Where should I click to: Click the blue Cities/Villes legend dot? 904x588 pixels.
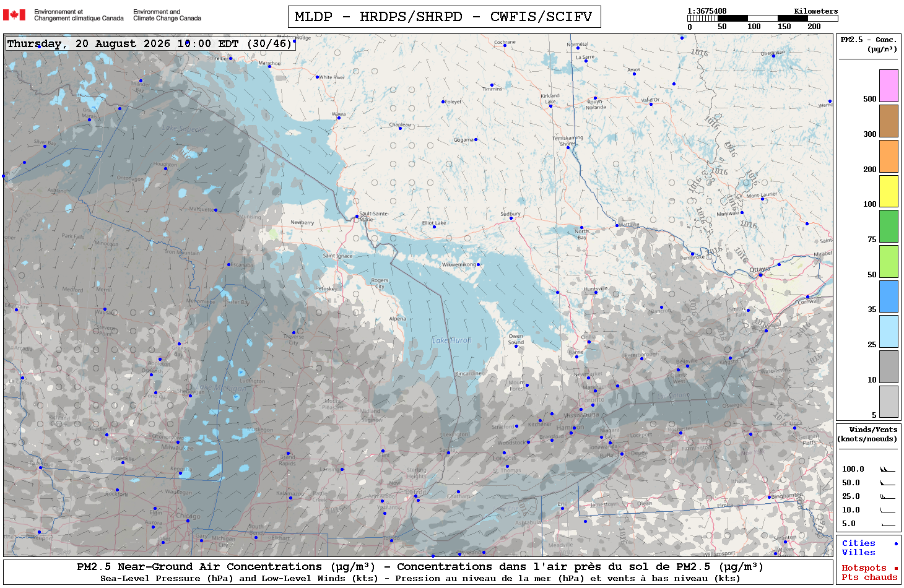[896, 543]
